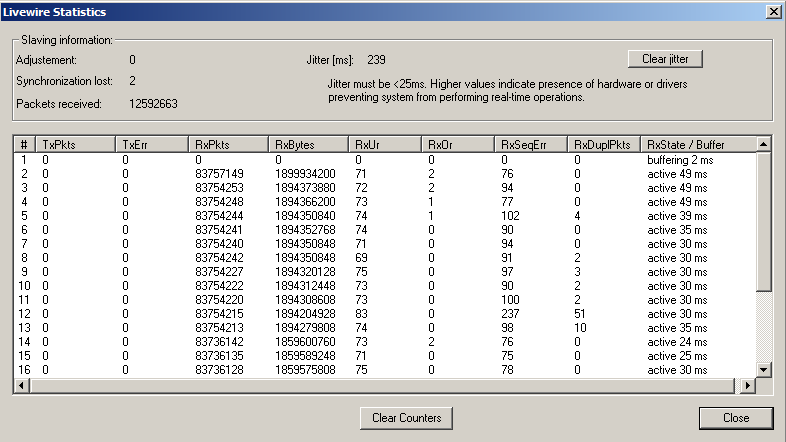Click the RxOr column header

coord(458,145)
